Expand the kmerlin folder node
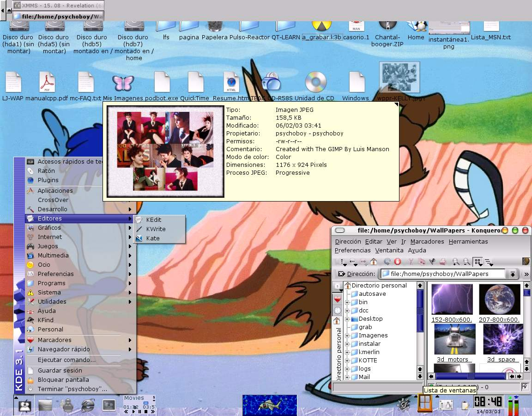 347,352
